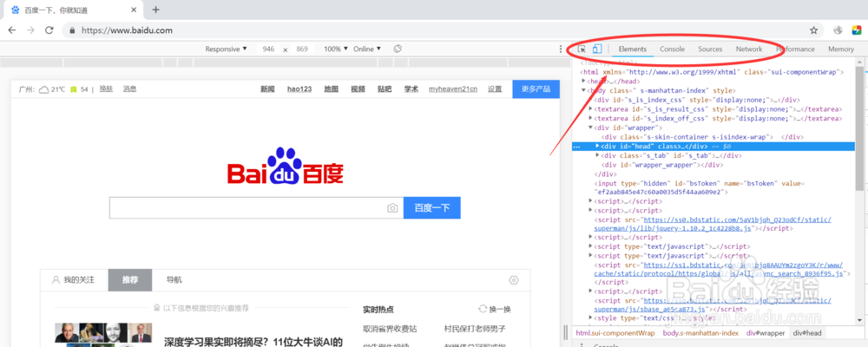The image size is (868, 347).
Task: Click the address bar URL
Action: tap(127, 30)
